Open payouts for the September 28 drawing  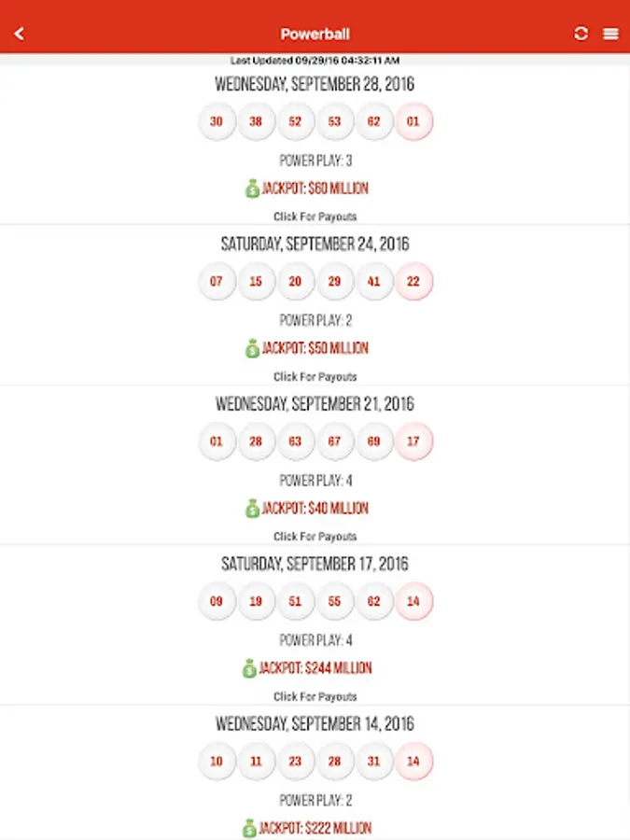(315, 217)
